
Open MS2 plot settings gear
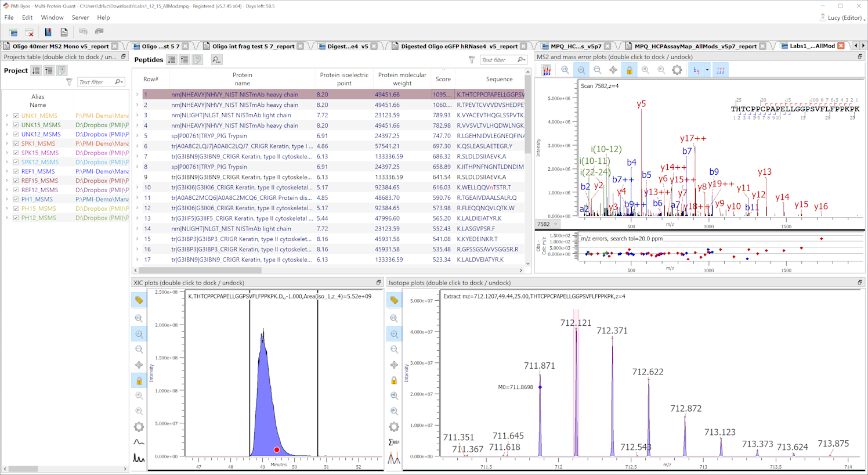pos(677,70)
